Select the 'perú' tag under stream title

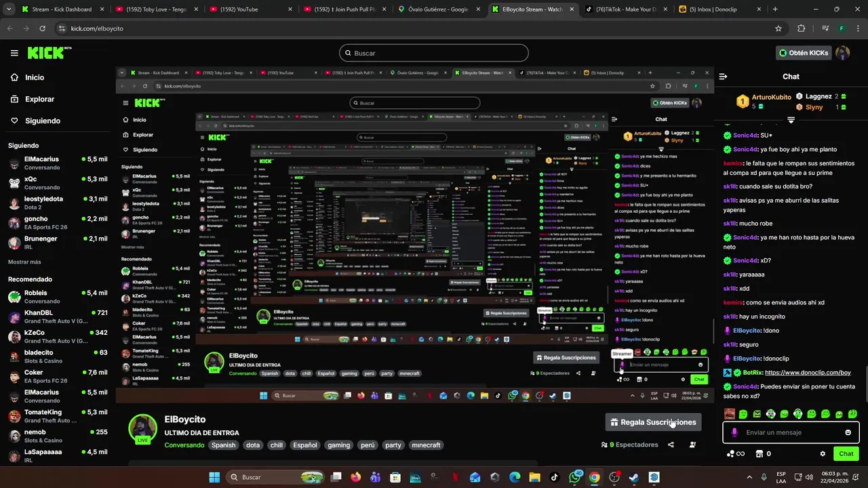coord(368,445)
